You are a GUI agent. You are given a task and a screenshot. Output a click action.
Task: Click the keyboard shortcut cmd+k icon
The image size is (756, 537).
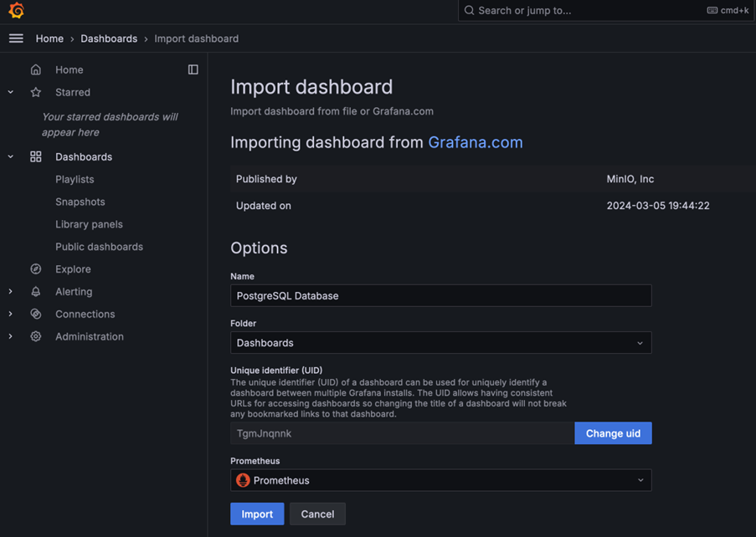tap(712, 11)
